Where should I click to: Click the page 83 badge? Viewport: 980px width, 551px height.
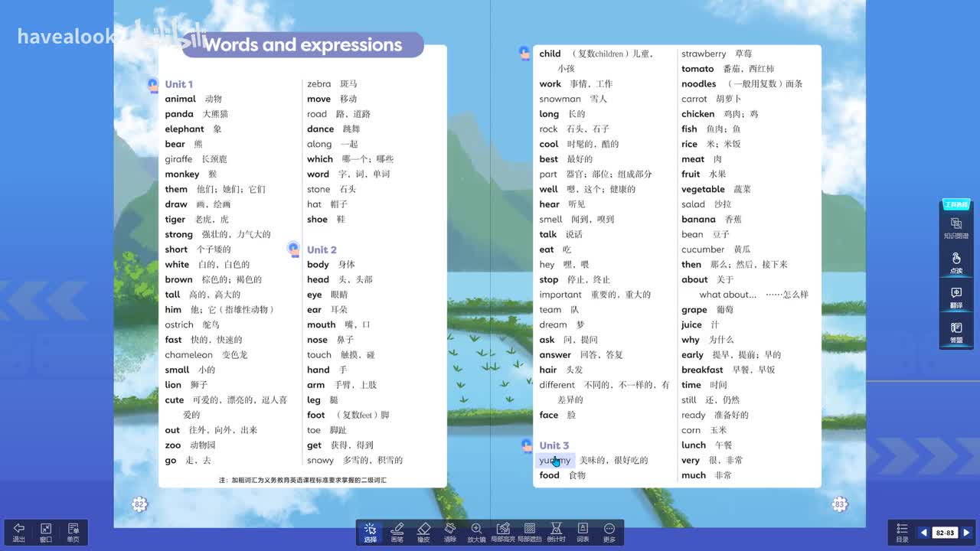click(x=839, y=504)
